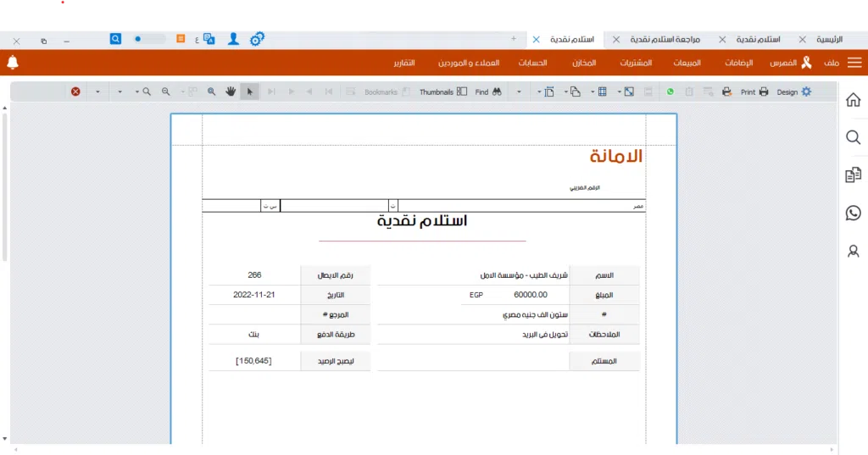Expand dropdown arrow beside page fit icon

click(x=619, y=92)
